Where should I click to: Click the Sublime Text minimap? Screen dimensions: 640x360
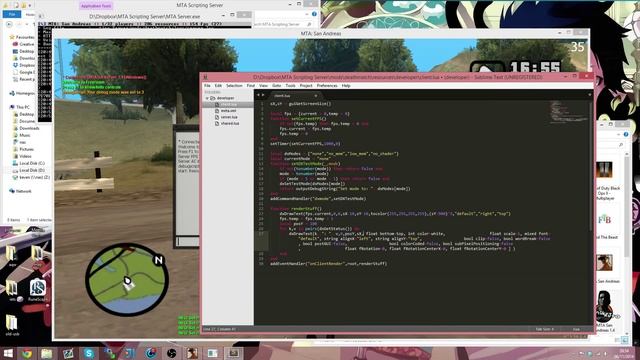coord(569,112)
